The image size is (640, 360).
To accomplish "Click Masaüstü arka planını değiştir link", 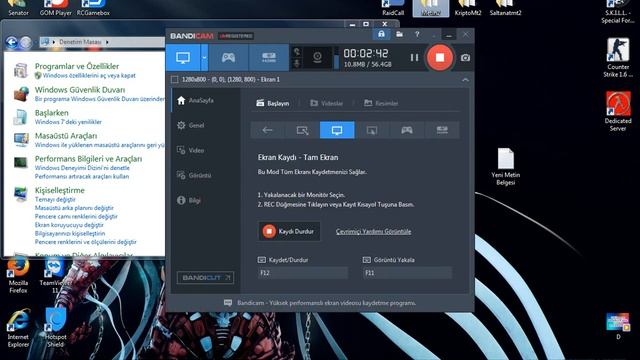I will point(74,208).
